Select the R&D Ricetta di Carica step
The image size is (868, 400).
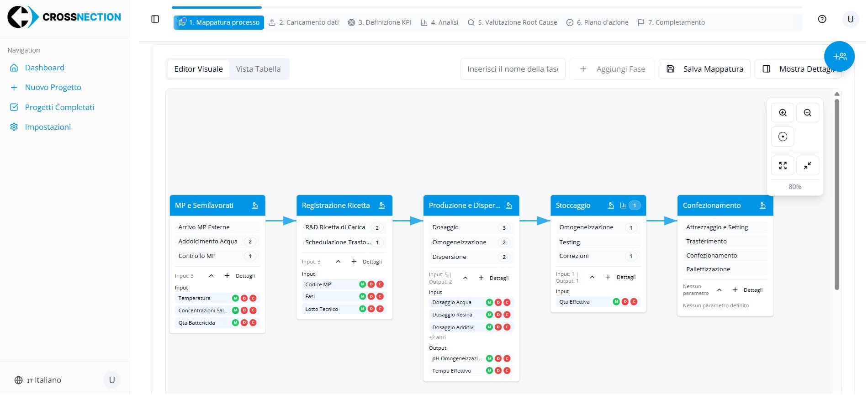[x=344, y=227]
